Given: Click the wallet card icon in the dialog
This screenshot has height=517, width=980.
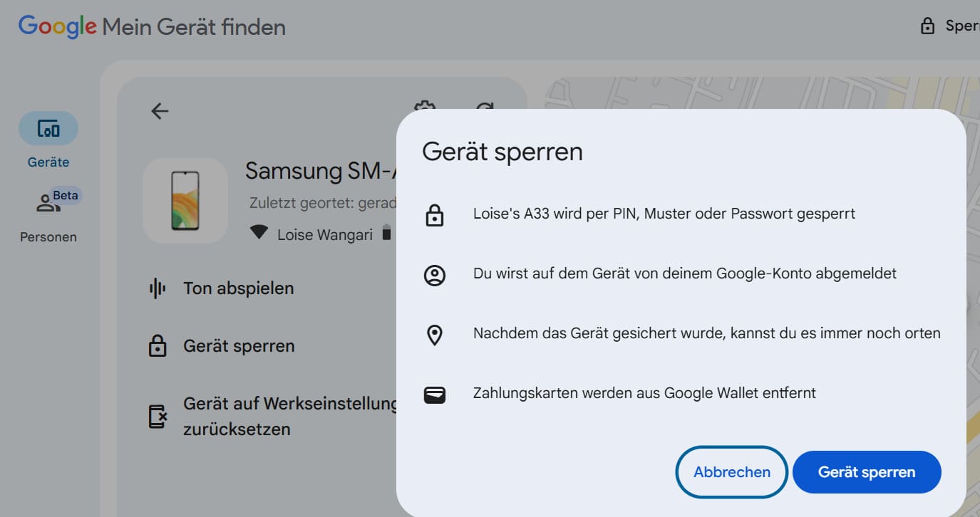Looking at the screenshot, I should coord(434,394).
